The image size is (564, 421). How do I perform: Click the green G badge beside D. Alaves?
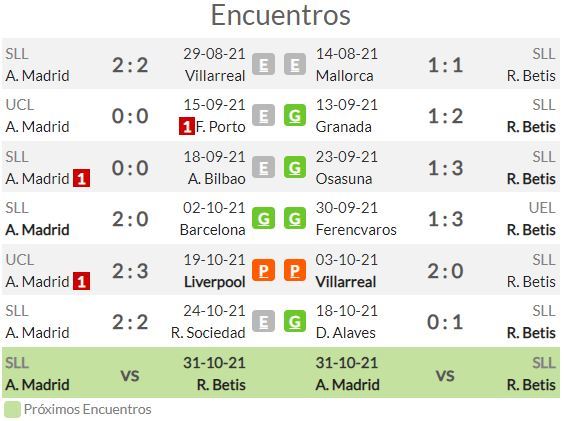295,321
